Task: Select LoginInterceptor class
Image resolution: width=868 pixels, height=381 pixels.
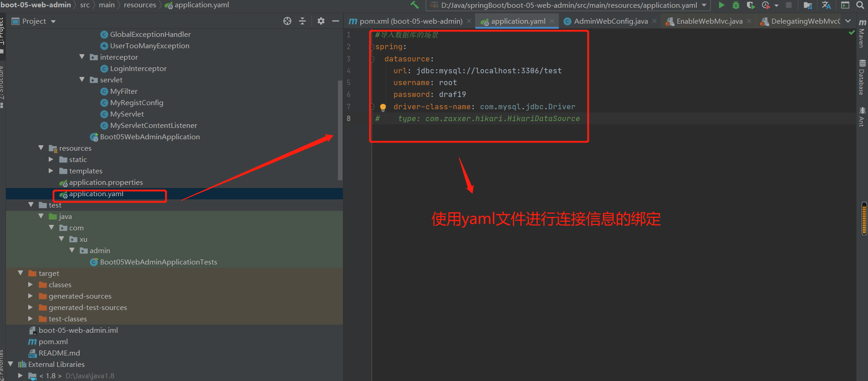Action: point(138,68)
